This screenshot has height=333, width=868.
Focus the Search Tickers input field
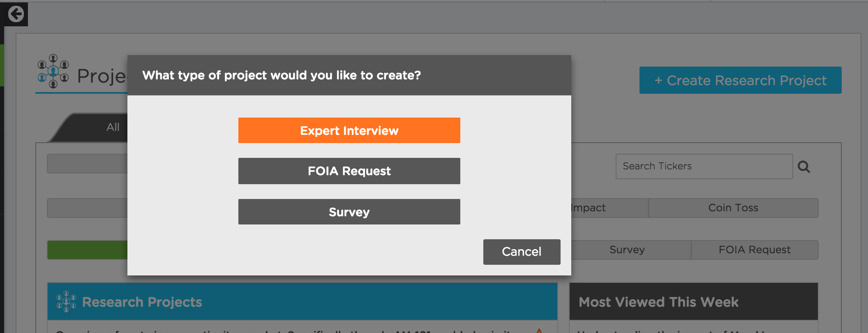[x=704, y=166]
